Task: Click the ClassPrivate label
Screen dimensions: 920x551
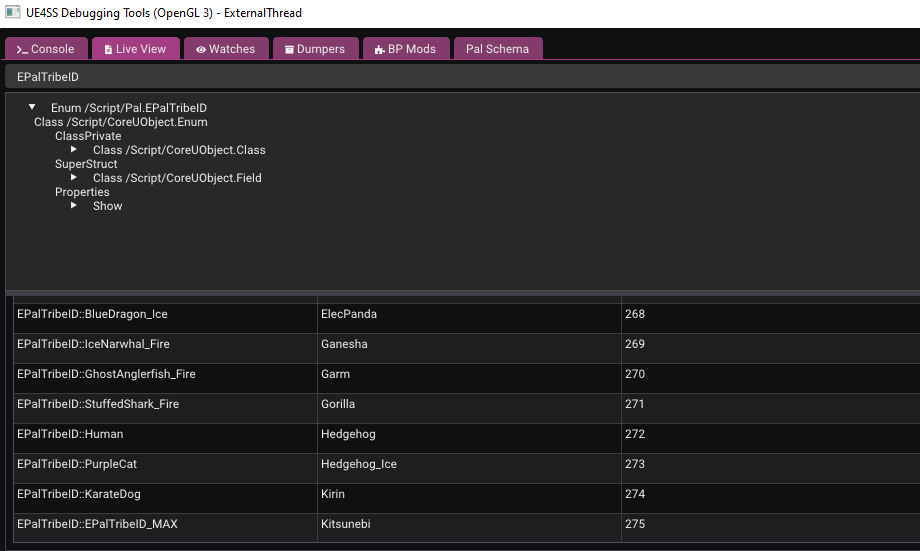Action: point(88,136)
